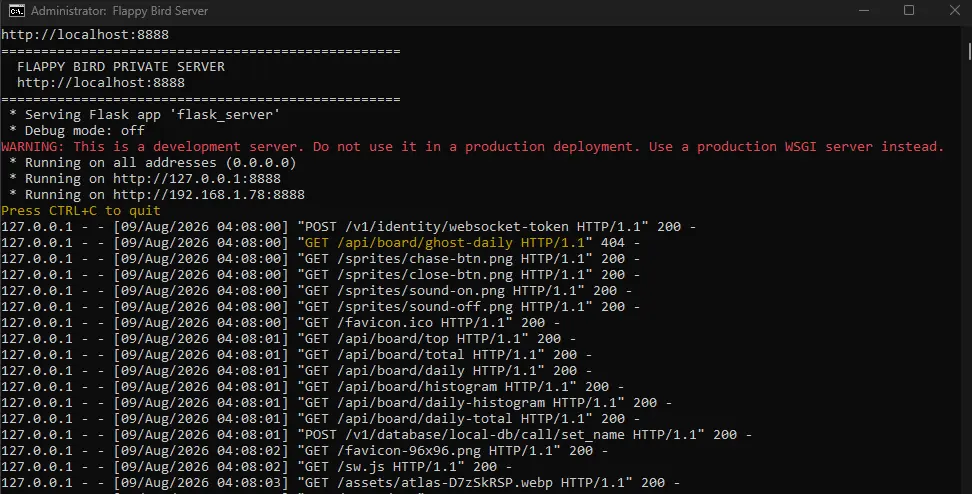Click the 'Debug mode: off' line
This screenshot has height=494, width=972.
[77, 131]
